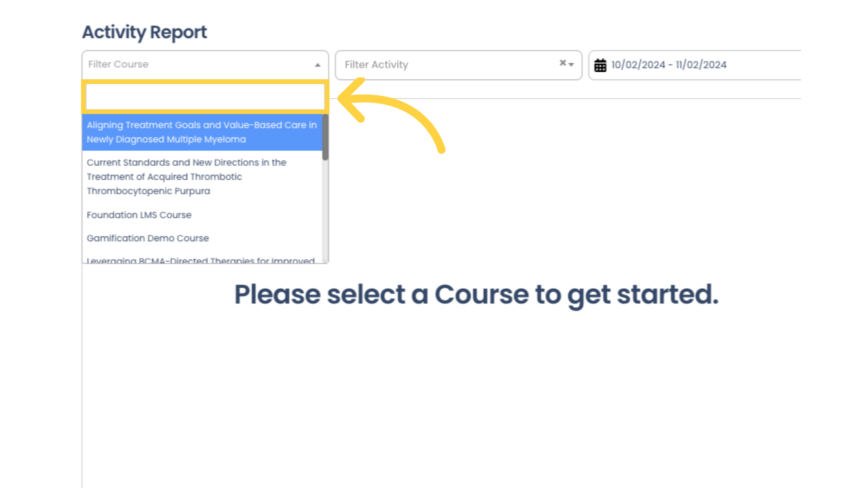Select Foundation LMS Course from list

tap(138, 215)
